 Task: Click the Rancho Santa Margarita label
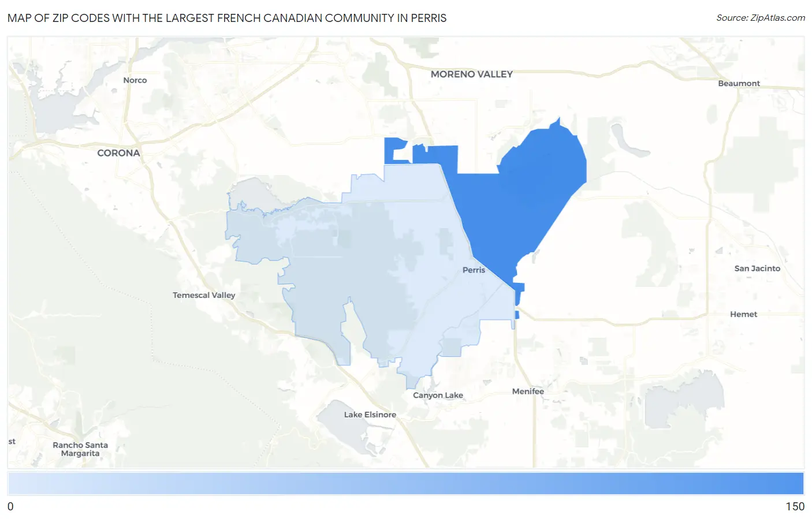coord(80,449)
